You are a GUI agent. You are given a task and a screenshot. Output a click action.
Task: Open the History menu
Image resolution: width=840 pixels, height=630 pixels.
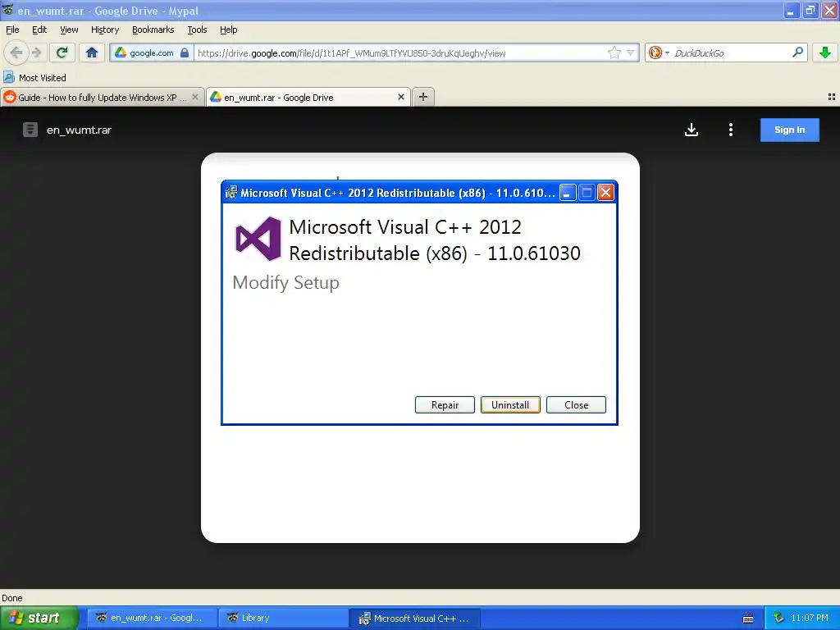coord(105,30)
